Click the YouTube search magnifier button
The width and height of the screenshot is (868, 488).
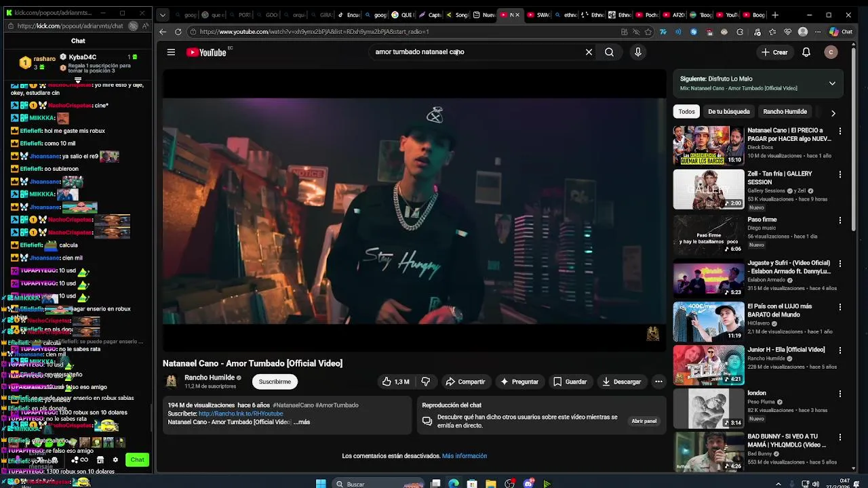click(x=609, y=52)
